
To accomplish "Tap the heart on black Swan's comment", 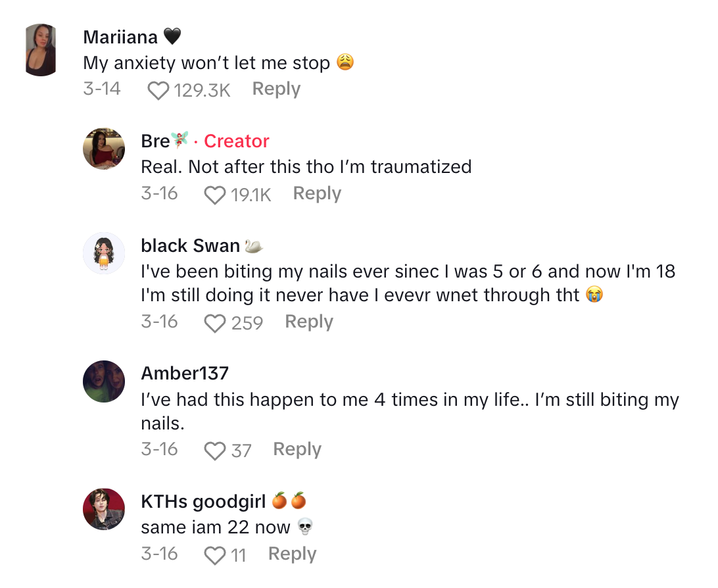I will pyautogui.click(x=215, y=323).
